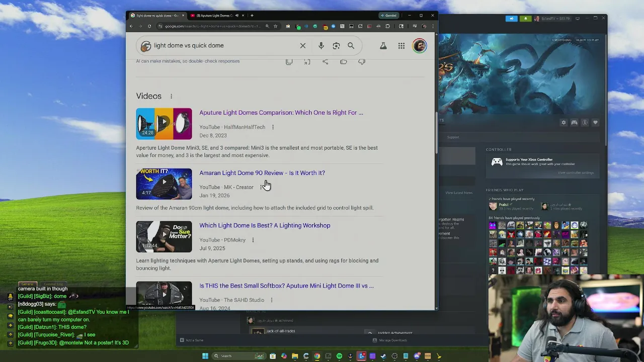Open EsfandTV account dropdown in Steam
Screen dimensions: 644x362
pyautogui.click(x=552, y=19)
